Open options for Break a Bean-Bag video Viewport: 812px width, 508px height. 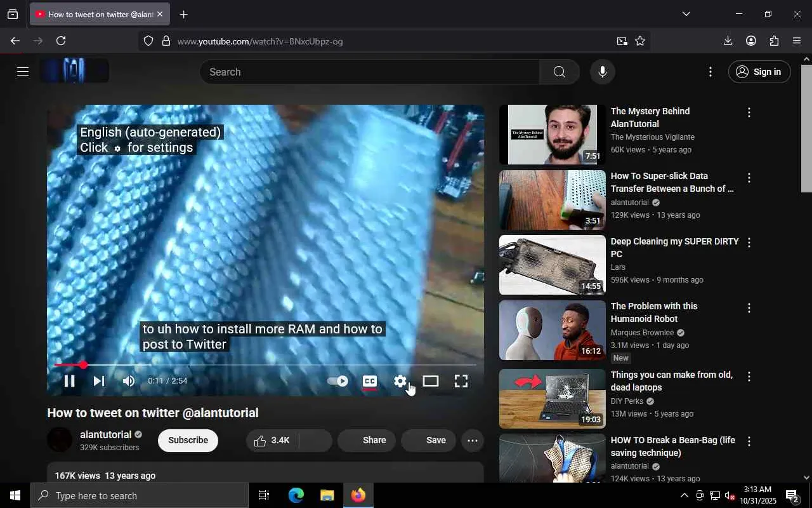(749, 441)
